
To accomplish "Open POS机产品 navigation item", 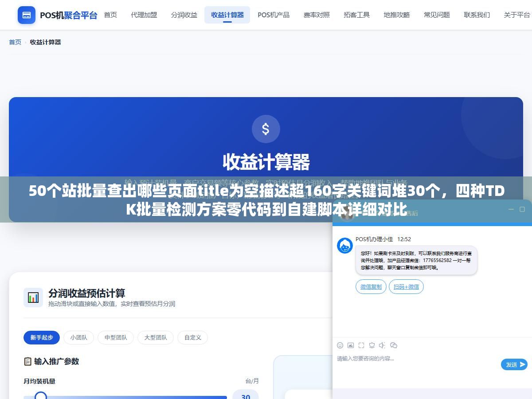I will (274, 15).
